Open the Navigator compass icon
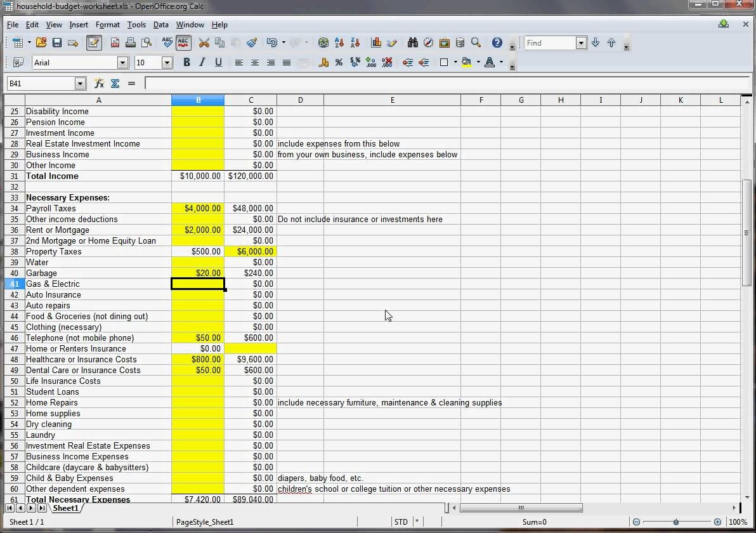 [429, 43]
